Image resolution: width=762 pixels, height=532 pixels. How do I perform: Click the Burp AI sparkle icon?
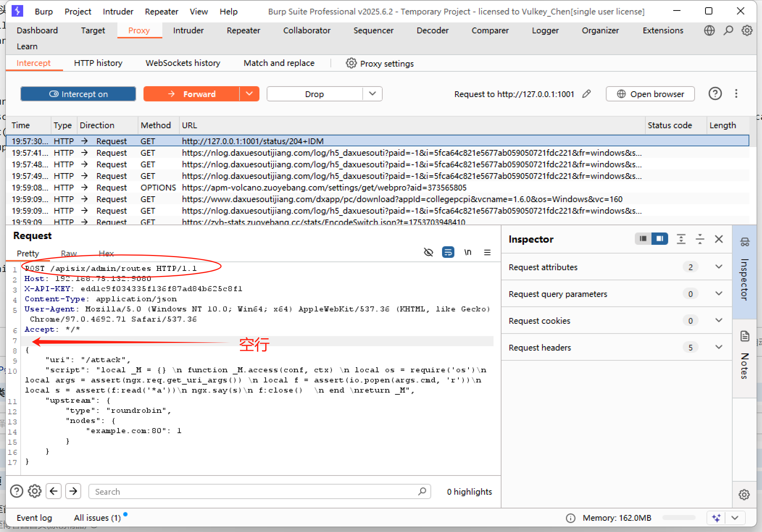[x=716, y=518]
